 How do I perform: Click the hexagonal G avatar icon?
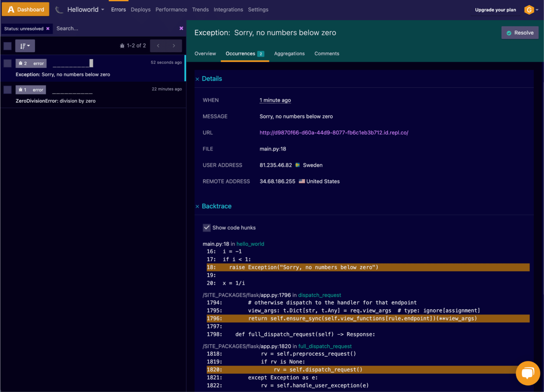pyautogui.click(x=529, y=10)
